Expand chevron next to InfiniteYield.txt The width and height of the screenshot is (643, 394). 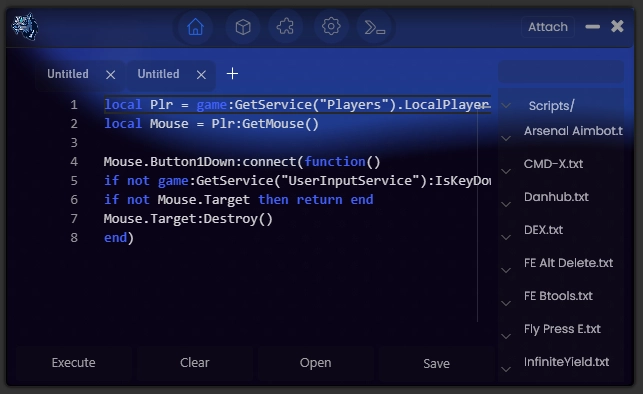coord(506,369)
